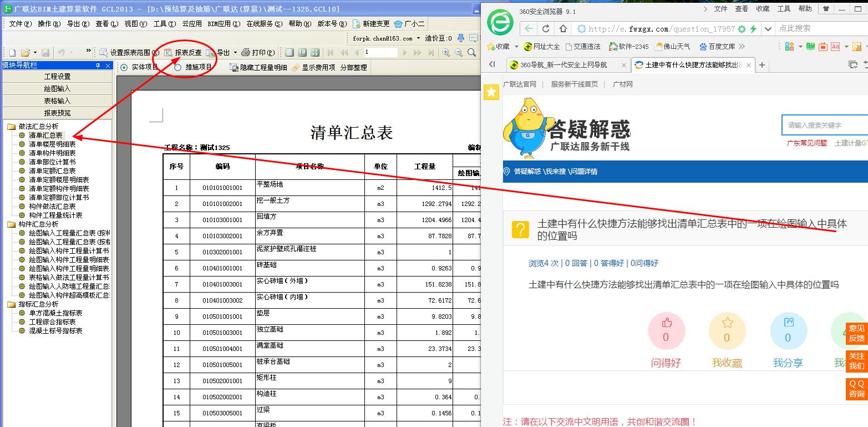Open the BIM应用(I) menu
Image resolution: width=868 pixels, height=427 pixels.
pyautogui.click(x=224, y=24)
